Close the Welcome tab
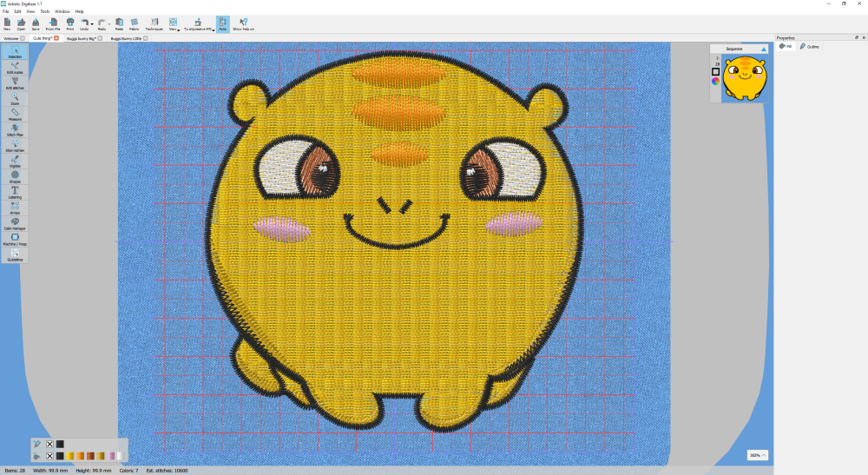The image size is (868, 475). 23,38
